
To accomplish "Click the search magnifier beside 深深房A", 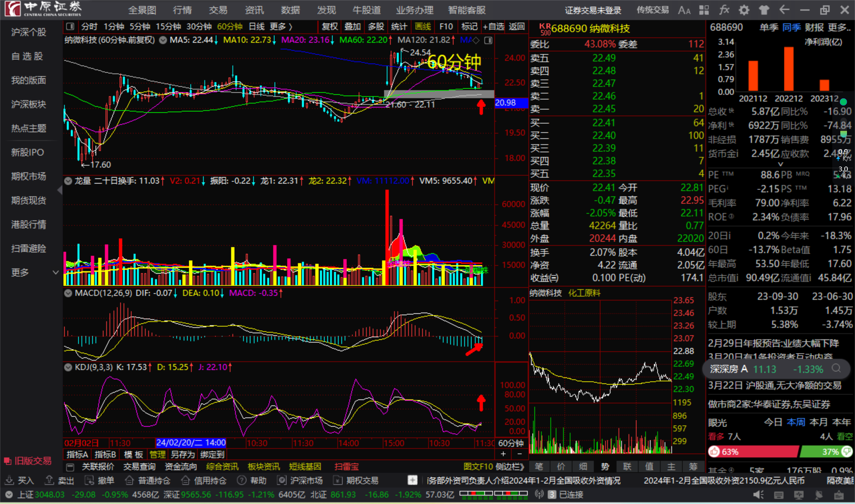I will (x=836, y=369).
